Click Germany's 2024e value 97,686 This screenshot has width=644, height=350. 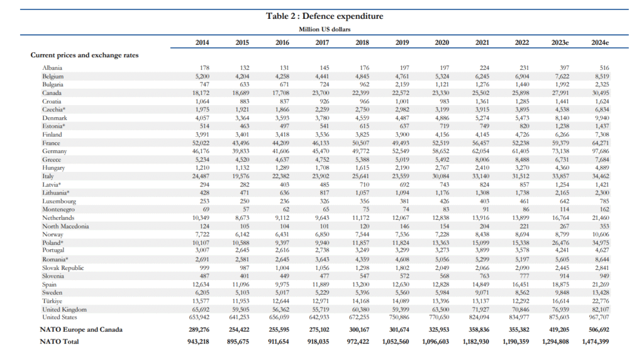click(x=601, y=151)
